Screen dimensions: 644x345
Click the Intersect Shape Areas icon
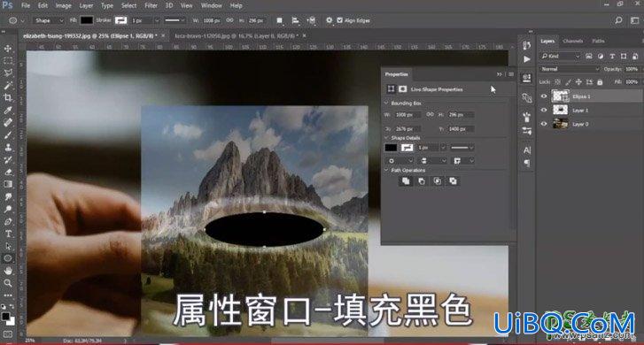(x=438, y=181)
